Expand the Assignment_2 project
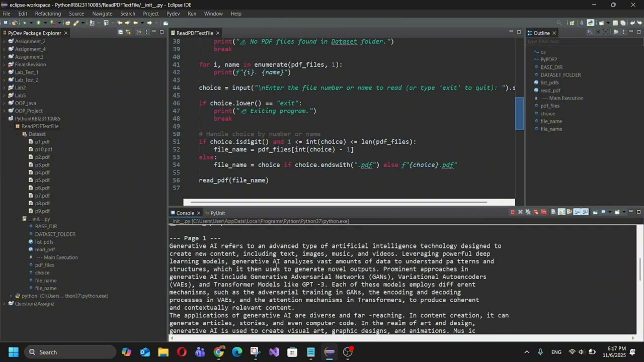The image size is (644, 362). point(5,41)
